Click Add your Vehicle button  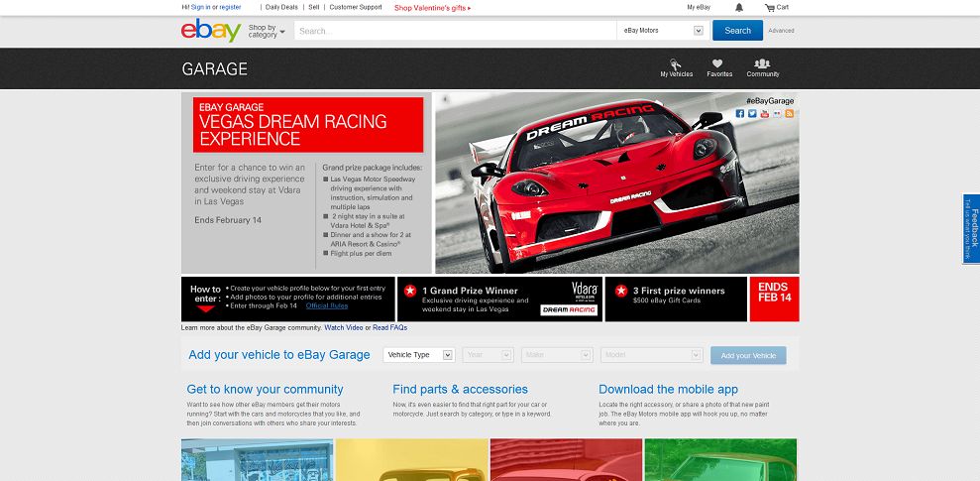(748, 355)
